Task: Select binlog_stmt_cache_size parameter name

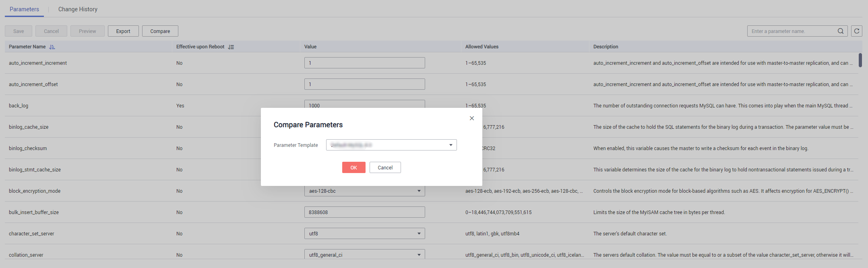Action: [x=35, y=170]
